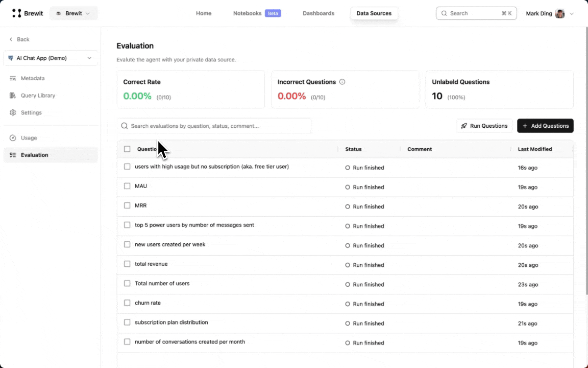This screenshot has width=588, height=368.
Task: Click the Settings gear icon
Action: pos(13,112)
